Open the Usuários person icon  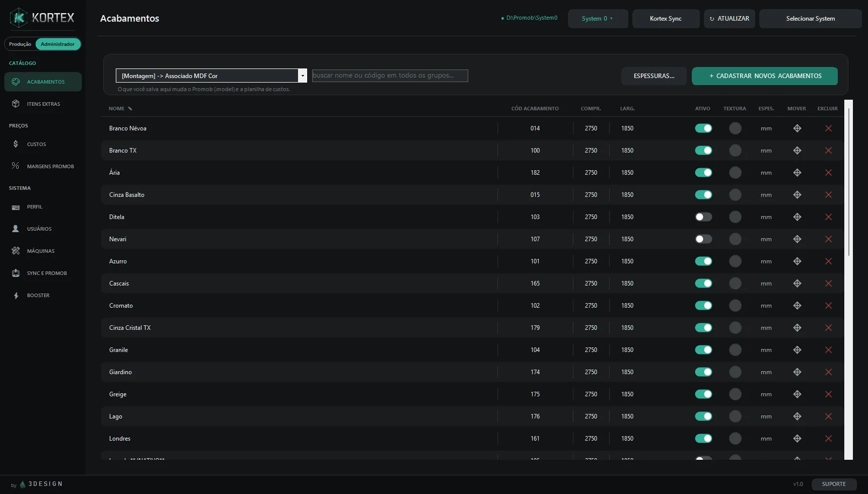pyautogui.click(x=16, y=229)
